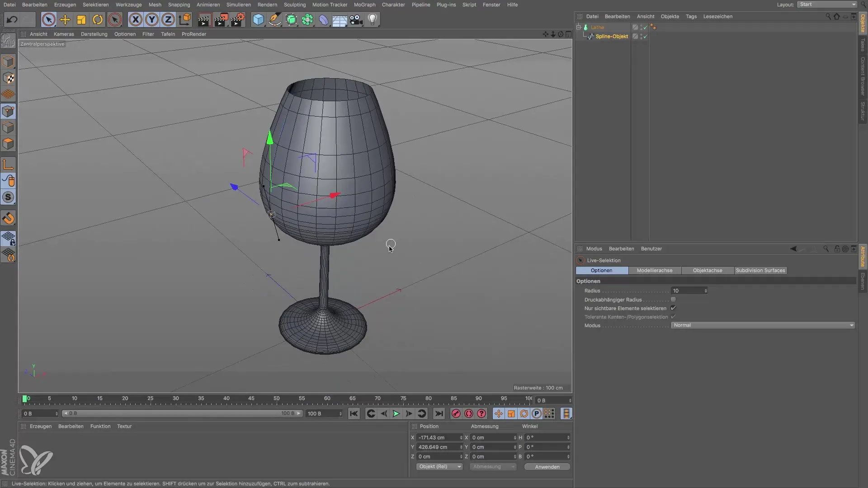Image resolution: width=868 pixels, height=488 pixels.
Task: Open the Objekte menu in object manager
Action: coord(670,16)
